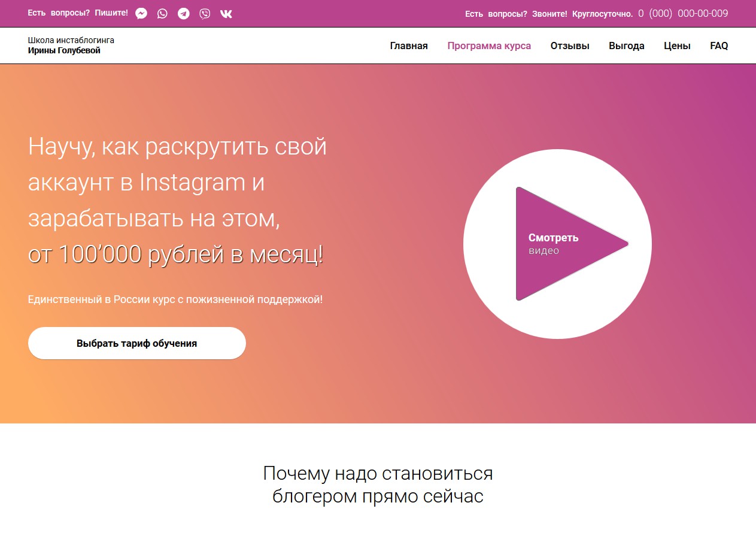Click the white circle around video button
Screen dimensions: 756x545
(557, 244)
